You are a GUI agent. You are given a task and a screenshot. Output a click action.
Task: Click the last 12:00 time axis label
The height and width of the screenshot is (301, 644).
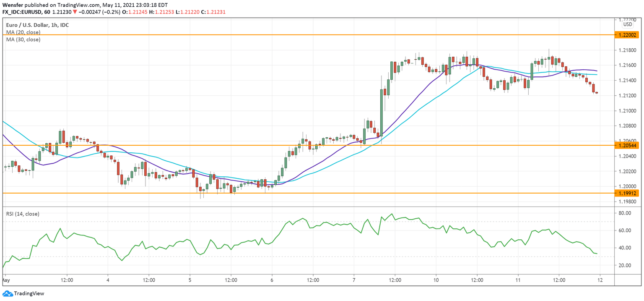(x=560, y=279)
